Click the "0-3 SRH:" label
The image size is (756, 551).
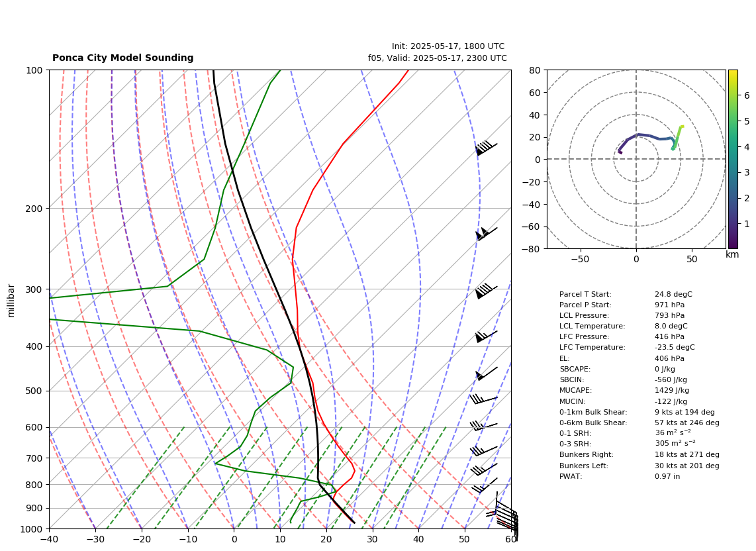[575, 444]
